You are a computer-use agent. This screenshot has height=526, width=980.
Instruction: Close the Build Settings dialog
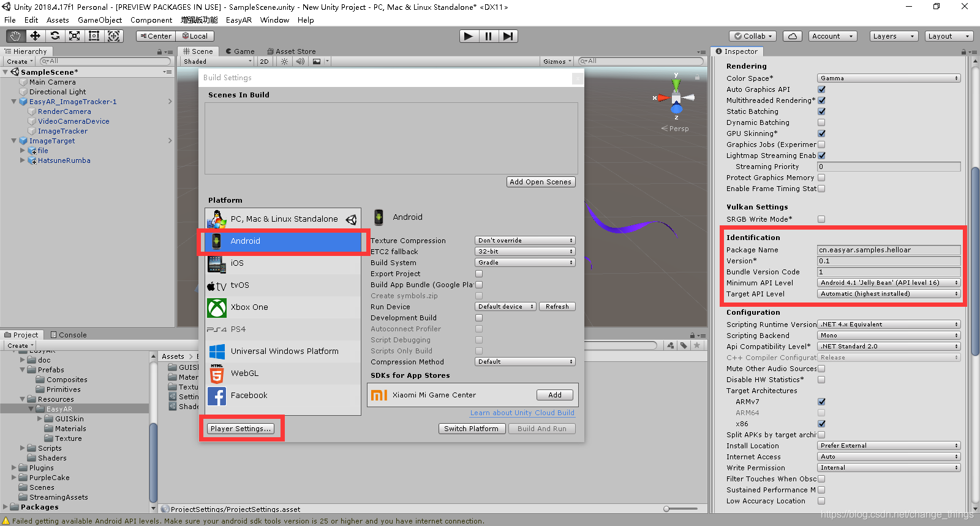(x=577, y=78)
